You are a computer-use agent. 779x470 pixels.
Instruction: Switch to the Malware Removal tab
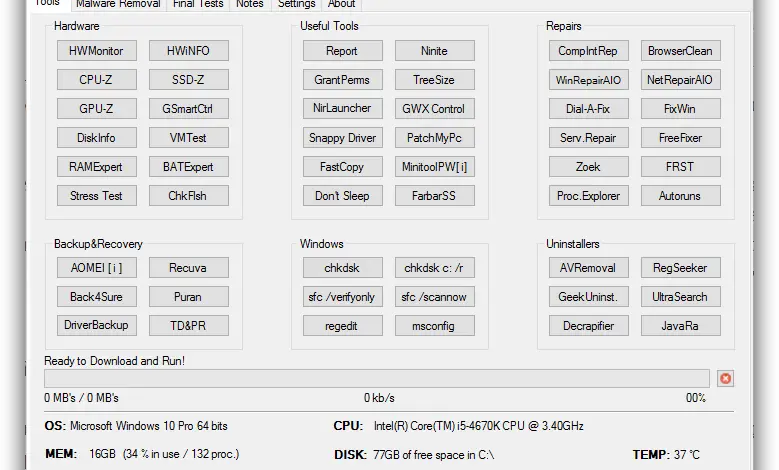pyautogui.click(x=118, y=4)
